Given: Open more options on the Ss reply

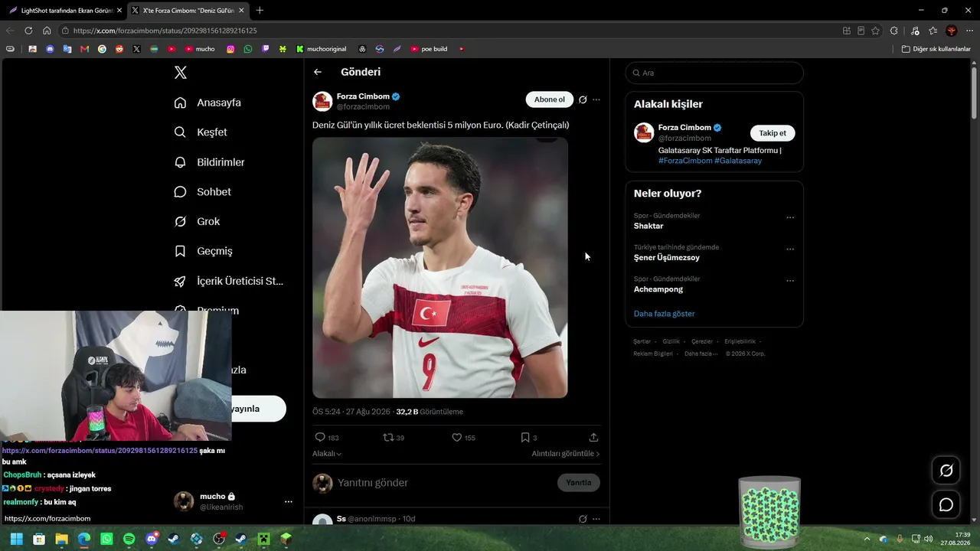Looking at the screenshot, I should [x=596, y=519].
